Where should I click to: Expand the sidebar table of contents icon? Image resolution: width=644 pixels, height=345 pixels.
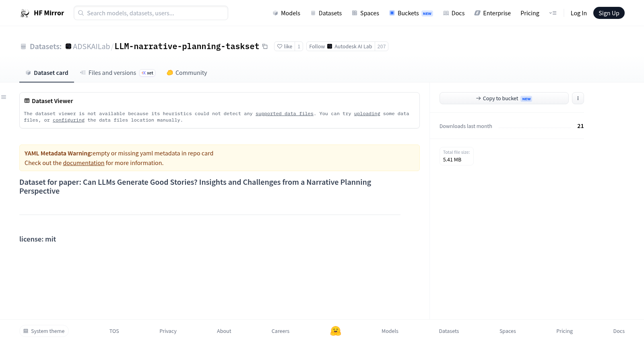[x=4, y=97]
